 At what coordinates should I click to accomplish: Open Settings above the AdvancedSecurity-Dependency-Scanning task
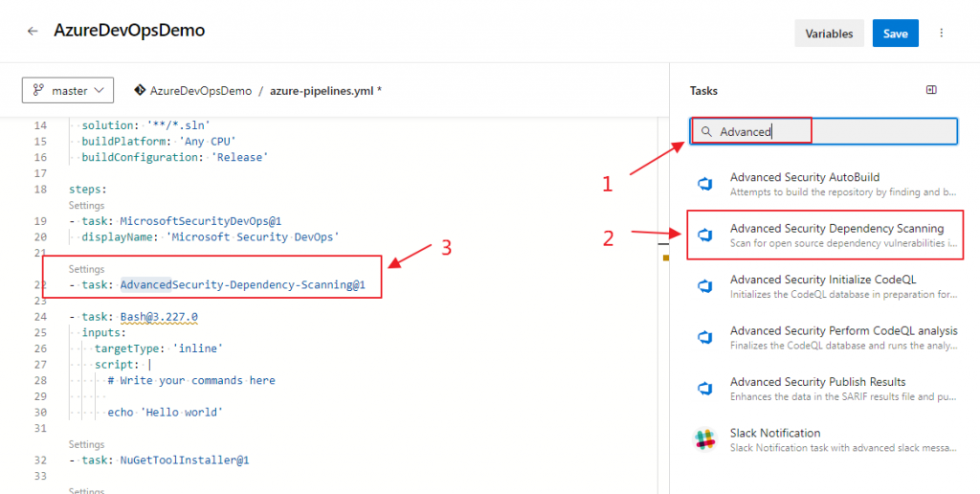pos(86,270)
